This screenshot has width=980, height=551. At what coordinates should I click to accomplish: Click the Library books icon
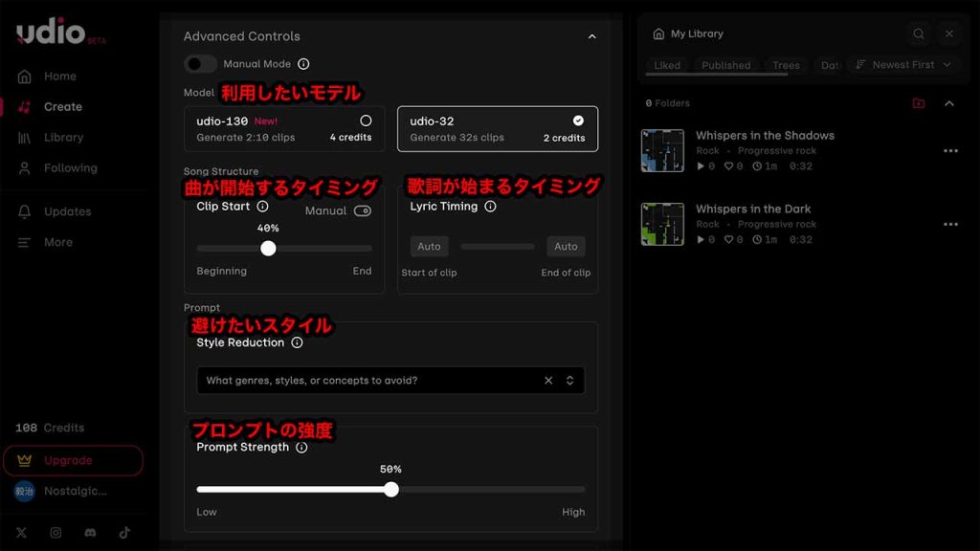(x=24, y=138)
